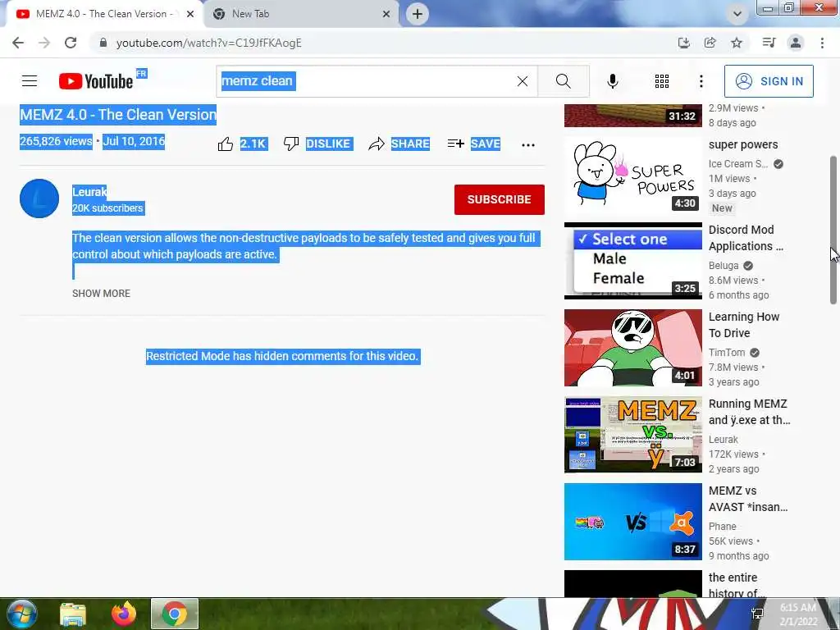Clear the search box with the X

[523, 81]
